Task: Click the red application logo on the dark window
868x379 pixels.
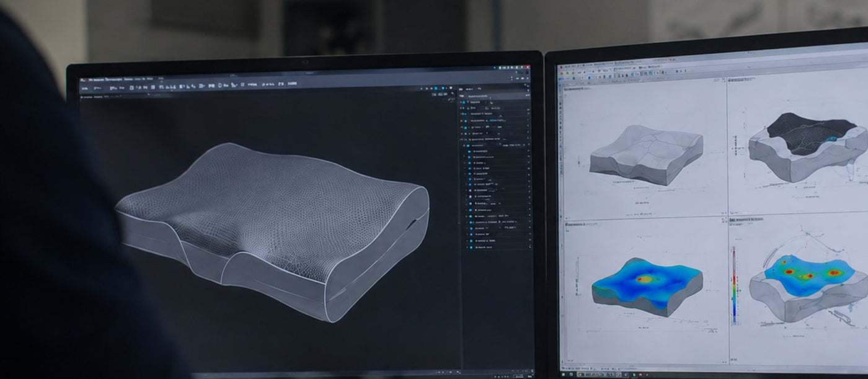Action: 82,80
